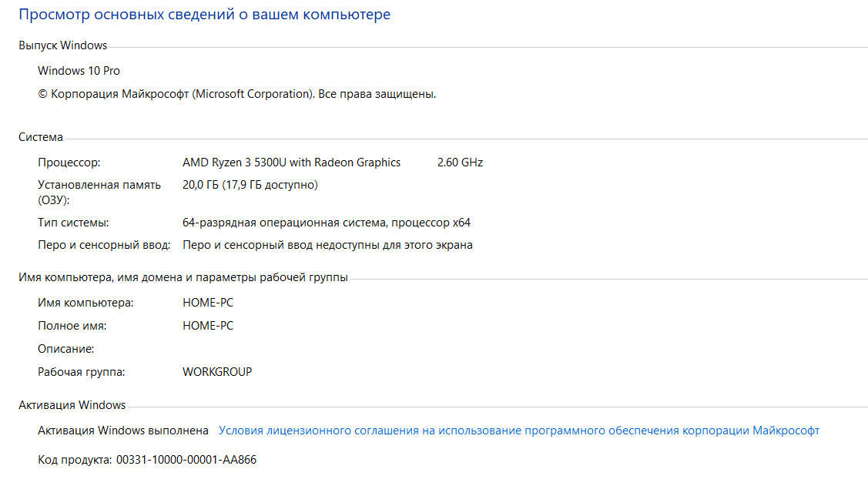Click the pen and touch input unavailable value
The height and width of the screenshot is (496, 868).
point(327,245)
